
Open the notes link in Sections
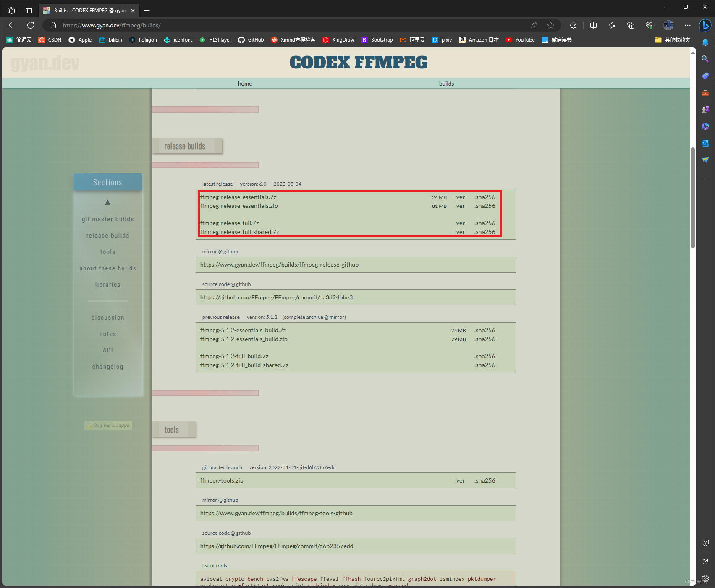108,334
